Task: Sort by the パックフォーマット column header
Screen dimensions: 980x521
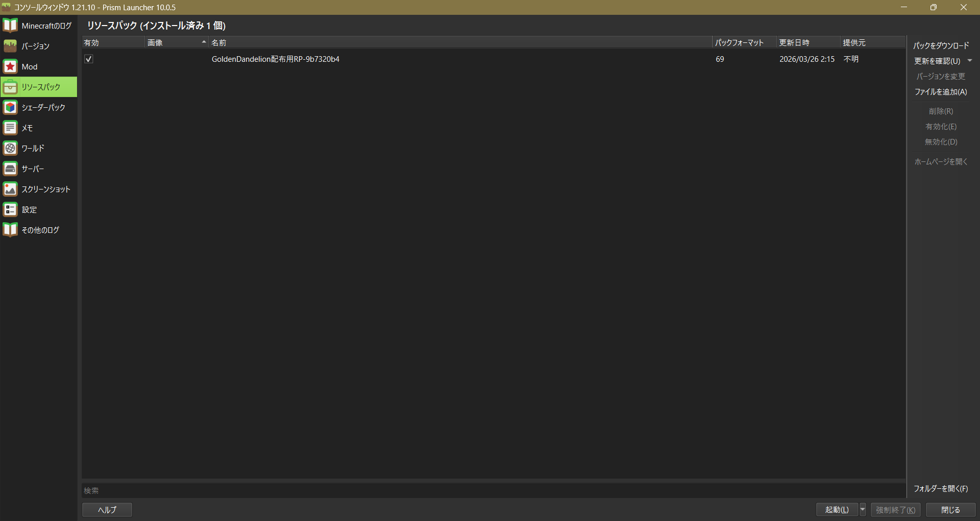Action: tap(743, 43)
